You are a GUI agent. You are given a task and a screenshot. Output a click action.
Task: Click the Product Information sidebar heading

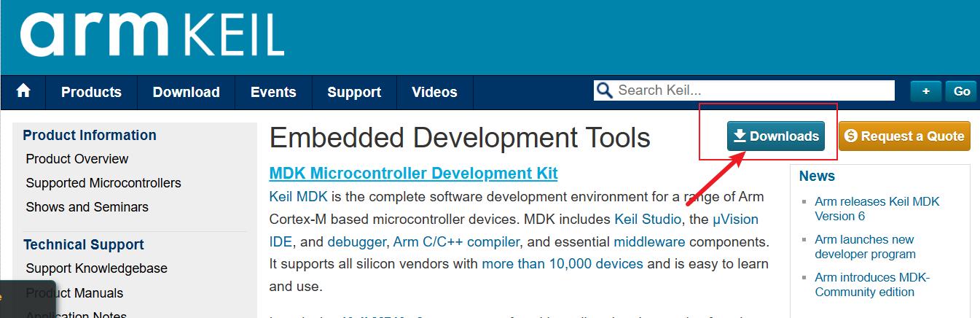click(90, 135)
